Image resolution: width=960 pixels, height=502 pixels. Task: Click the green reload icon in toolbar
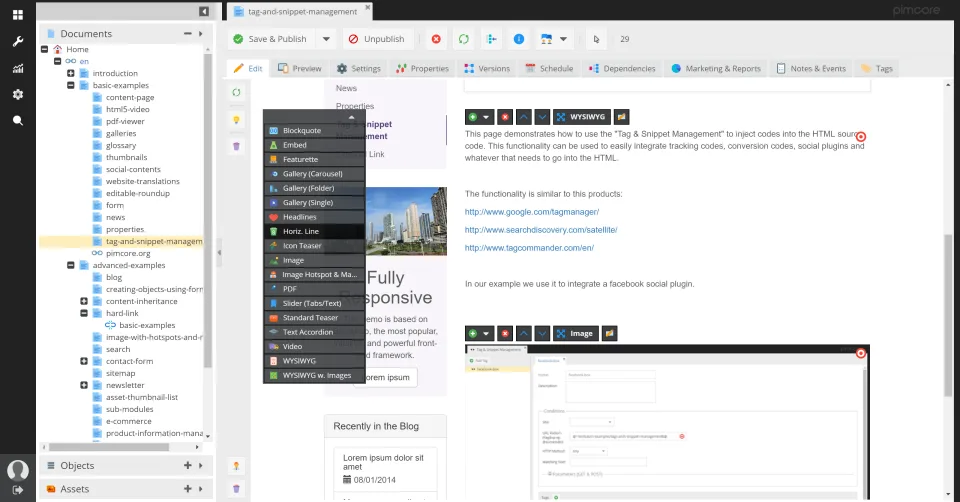(463, 39)
